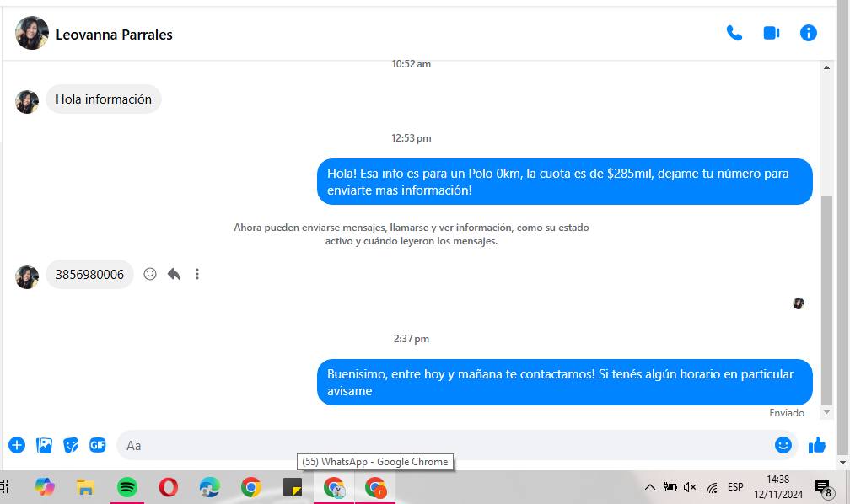Click the Buenisimo contact message bubble
The width and height of the screenshot is (850, 504).
(x=565, y=382)
